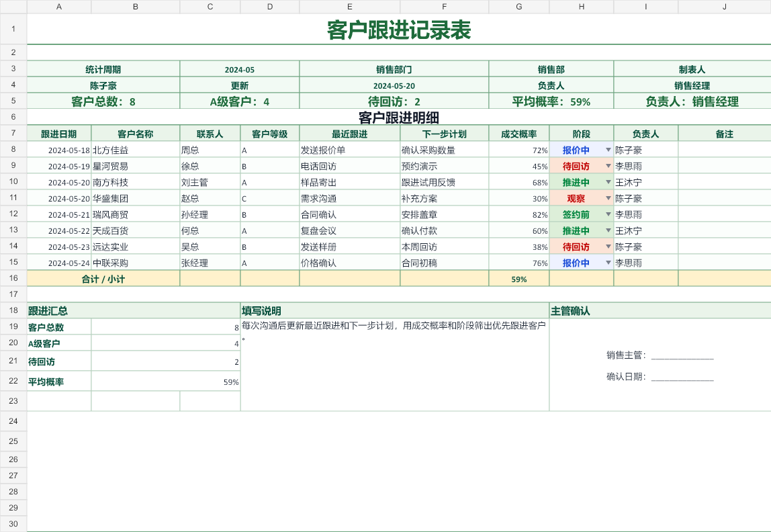This screenshot has height=532, width=771.
Task: Open stage dropdown for 天成百货 row
Action: [608, 230]
